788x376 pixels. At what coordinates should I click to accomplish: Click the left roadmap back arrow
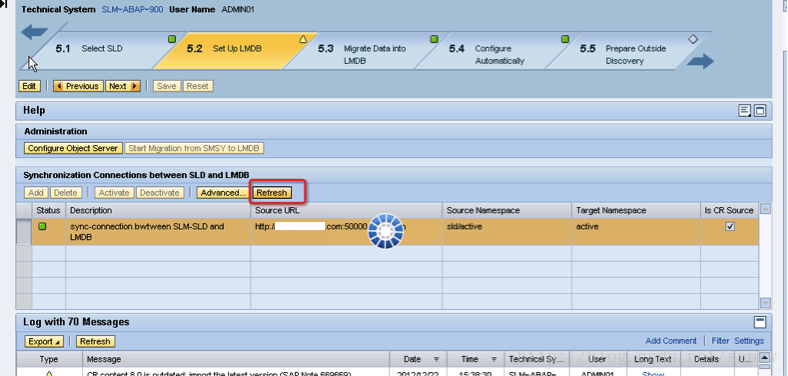click(34, 33)
